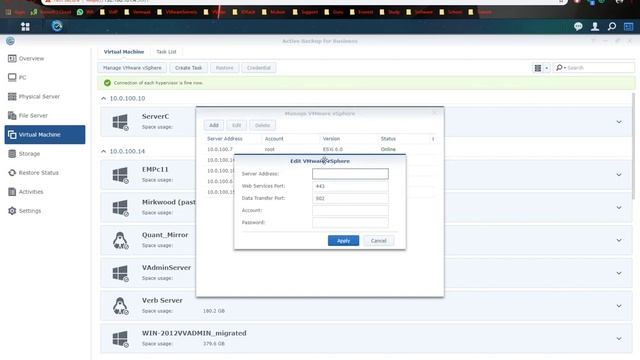Image resolution: width=640 pixels, height=360 pixels.
Task: Click the WIN-2012VVADMIN_migrated Windows icon
Action: (120, 339)
